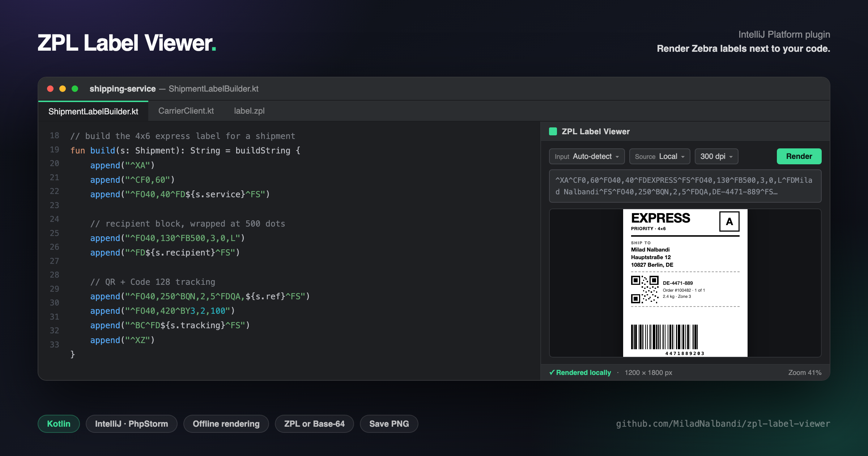Click the code line containing ${s.service}
Viewport: 868px width, 456px height.
(x=180, y=194)
